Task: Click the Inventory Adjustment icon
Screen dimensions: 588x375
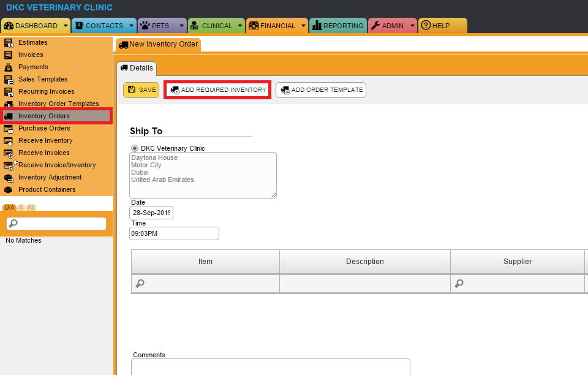Action: point(9,178)
